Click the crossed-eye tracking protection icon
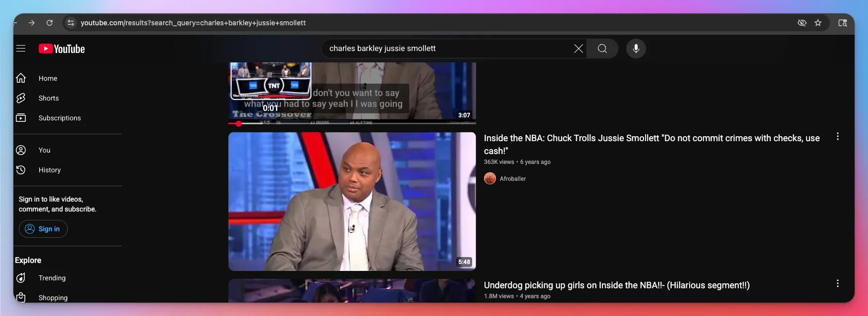This screenshot has height=316, width=868. [x=802, y=23]
